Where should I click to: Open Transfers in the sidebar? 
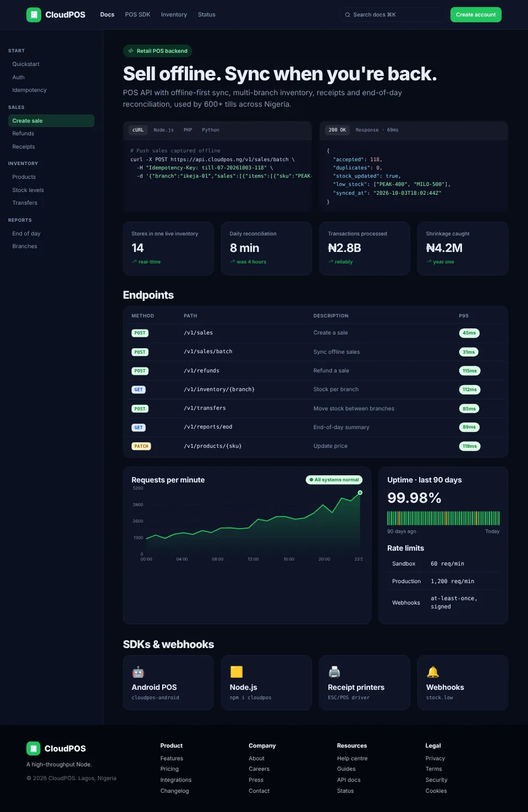coord(51,203)
